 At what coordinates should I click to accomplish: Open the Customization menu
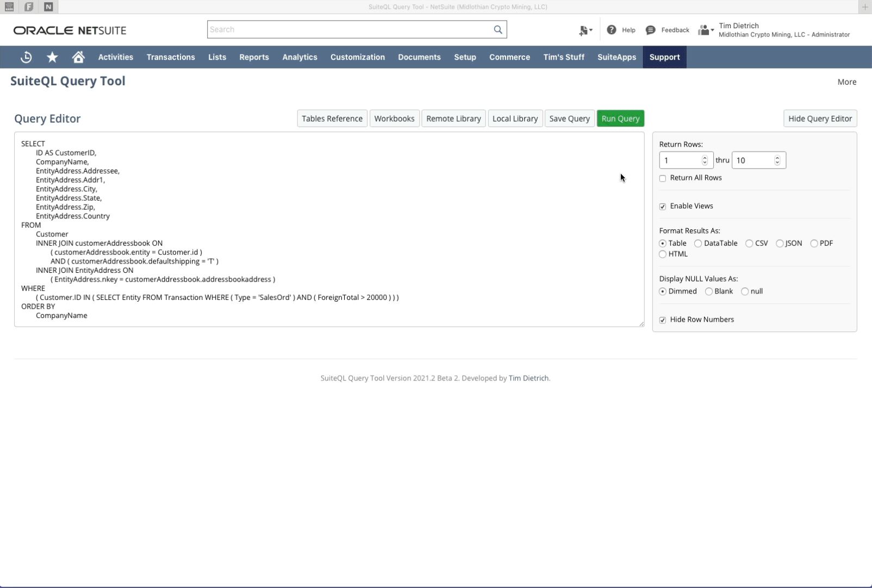pyautogui.click(x=358, y=57)
